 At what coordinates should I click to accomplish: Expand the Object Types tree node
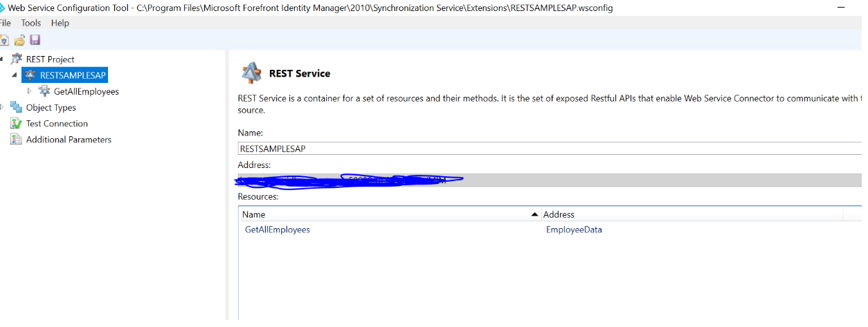tap(2, 107)
